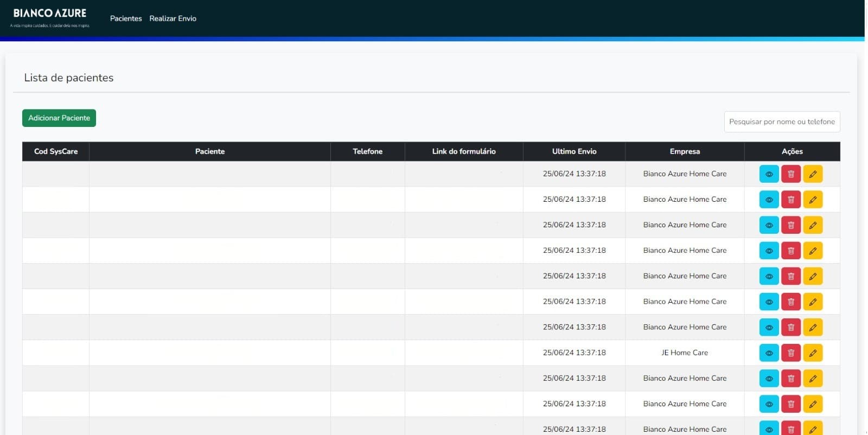The height and width of the screenshot is (435, 868).
Task: Click the eye icon in the second row
Action: click(769, 200)
